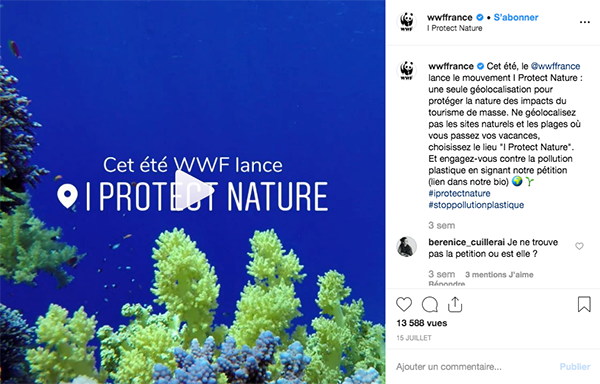Open the #stoppollutionplastique hashtag
Viewport: 600px width, 384px height.
point(476,205)
